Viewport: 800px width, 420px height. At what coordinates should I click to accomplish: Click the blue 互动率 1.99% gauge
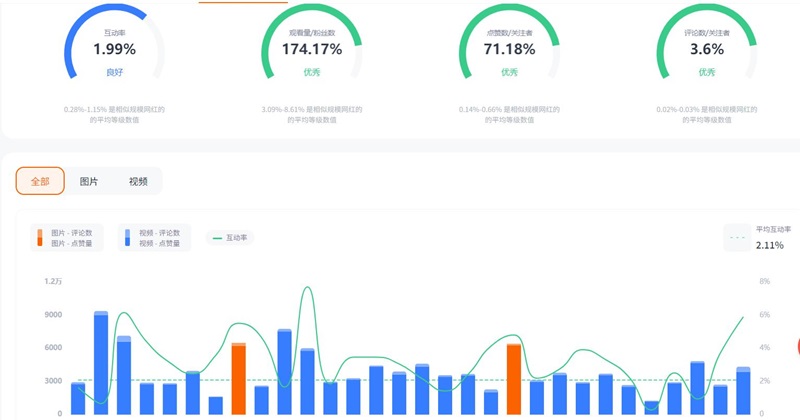click(114, 49)
